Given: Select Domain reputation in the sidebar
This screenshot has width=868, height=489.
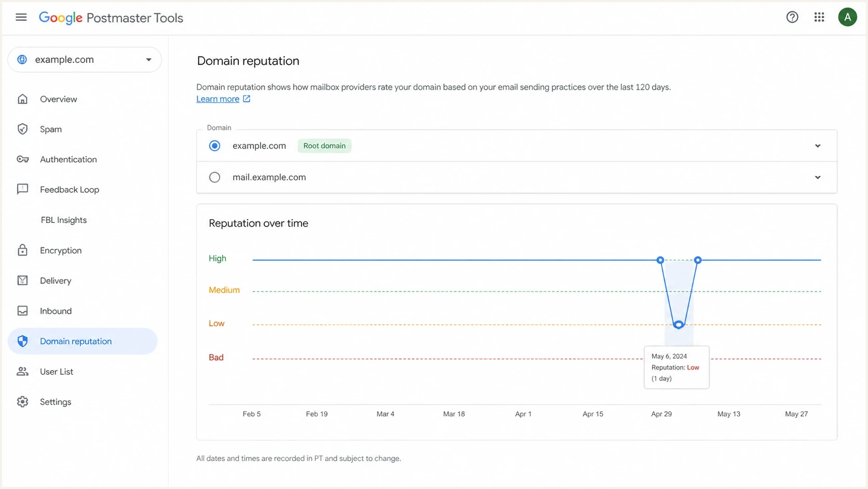Looking at the screenshot, I should pyautogui.click(x=83, y=341).
